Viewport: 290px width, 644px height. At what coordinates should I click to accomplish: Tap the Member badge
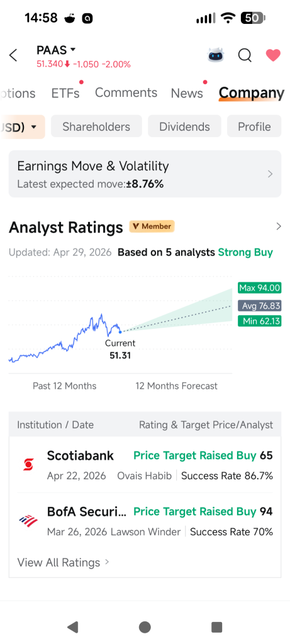coord(152,226)
